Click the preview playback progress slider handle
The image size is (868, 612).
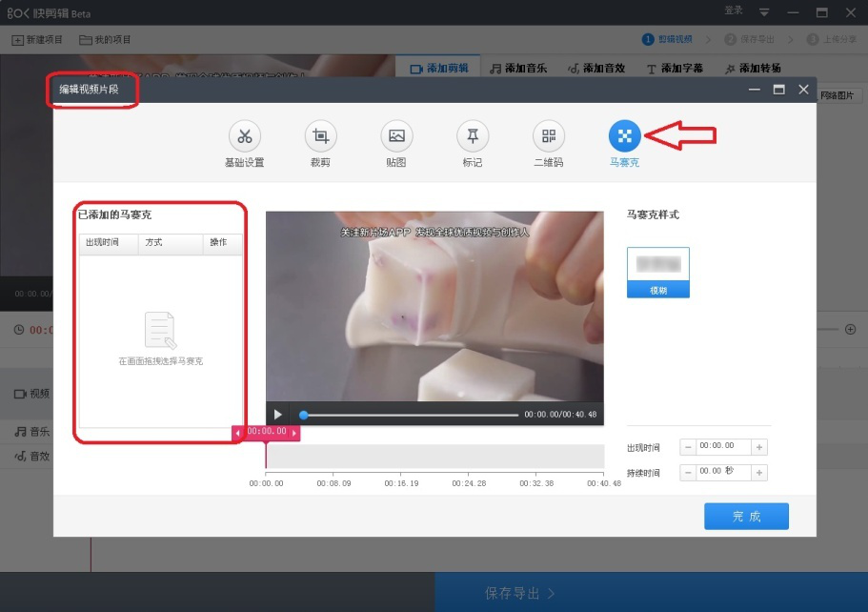click(x=303, y=415)
